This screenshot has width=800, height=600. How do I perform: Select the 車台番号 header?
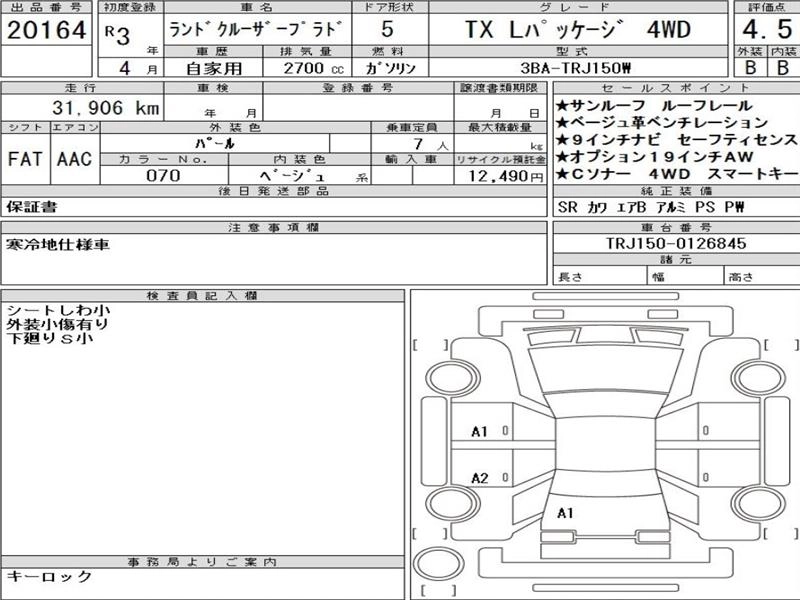pyautogui.click(x=676, y=228)
